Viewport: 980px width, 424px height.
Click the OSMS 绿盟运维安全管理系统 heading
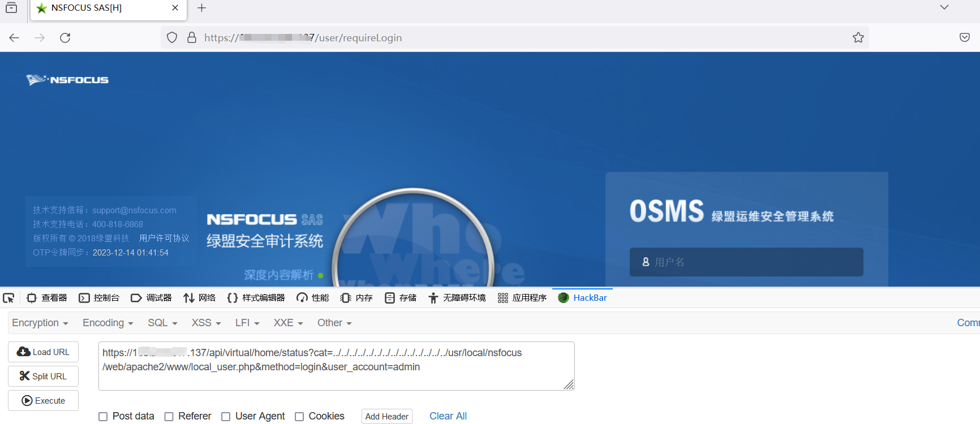[732, 211]
